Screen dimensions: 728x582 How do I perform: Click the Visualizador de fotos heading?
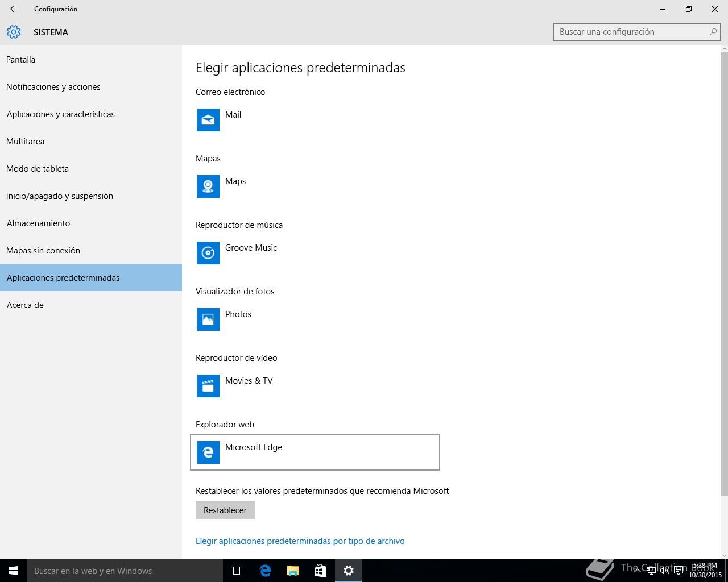pos(235,291)
